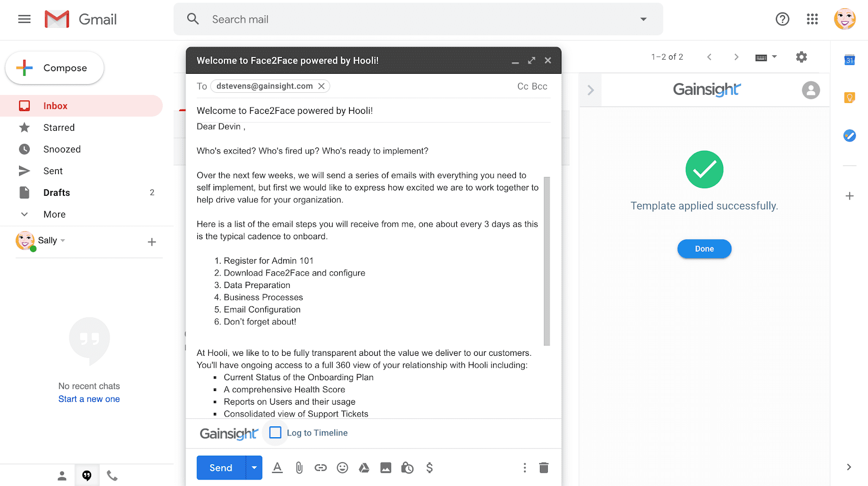Click the Start a new one chat link
Screen dimensions: 868x486
(89, 399)
